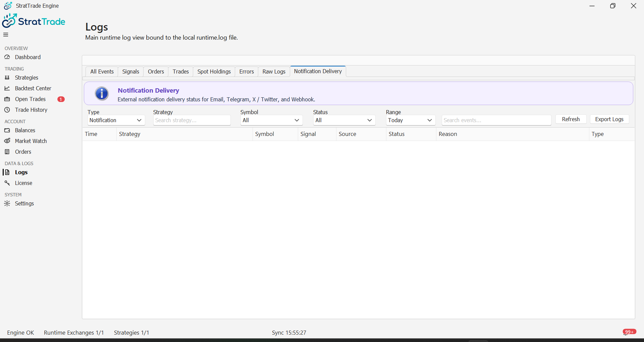Click the Settings gear icon
This screenshot has height=342, width=644.
7,203
